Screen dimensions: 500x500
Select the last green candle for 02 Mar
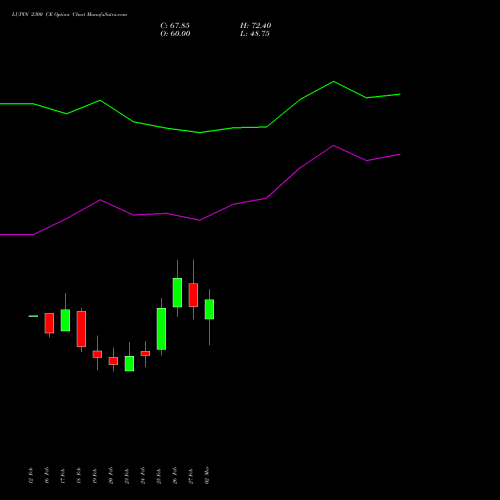209,309
